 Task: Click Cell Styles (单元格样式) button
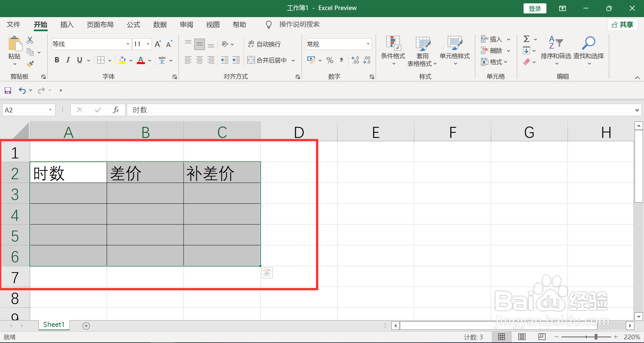(x=455, y=51)
